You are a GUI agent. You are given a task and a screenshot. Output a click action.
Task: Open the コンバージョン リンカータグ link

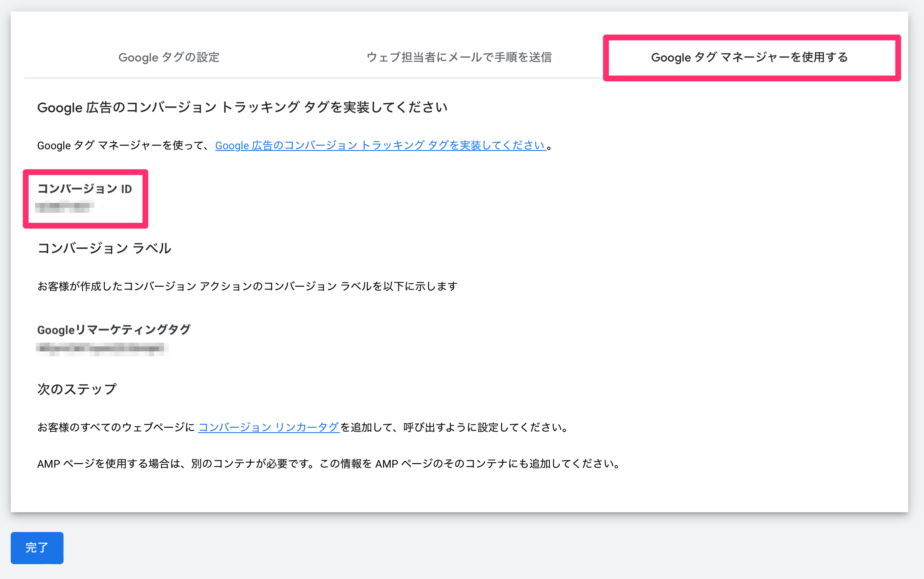269,427
